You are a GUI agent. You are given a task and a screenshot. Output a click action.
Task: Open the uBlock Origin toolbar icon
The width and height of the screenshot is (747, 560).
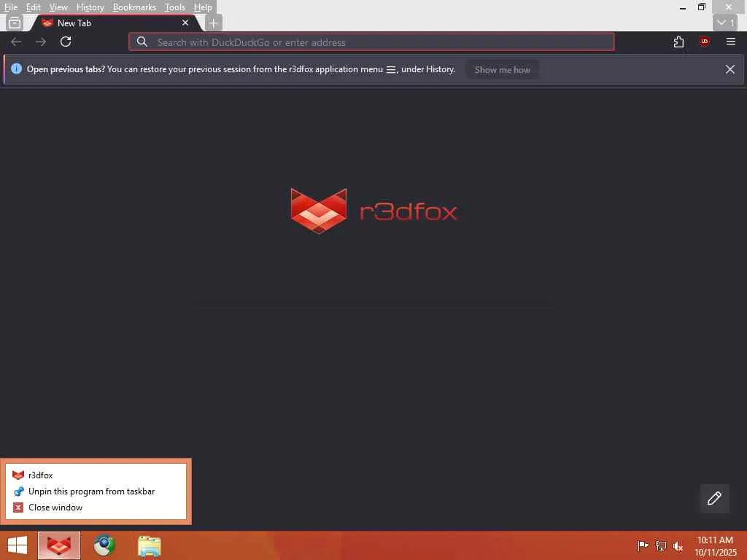[x=705, y=42]
